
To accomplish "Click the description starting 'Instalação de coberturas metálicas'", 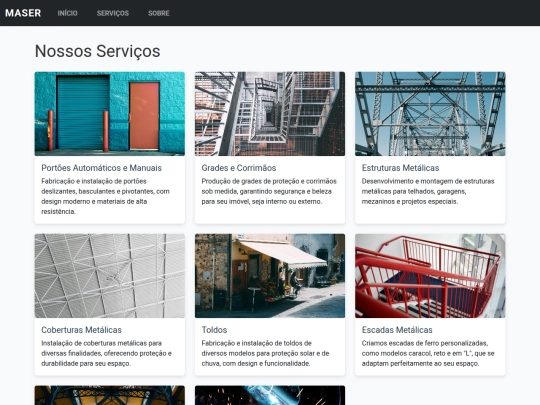I will 106,353.
